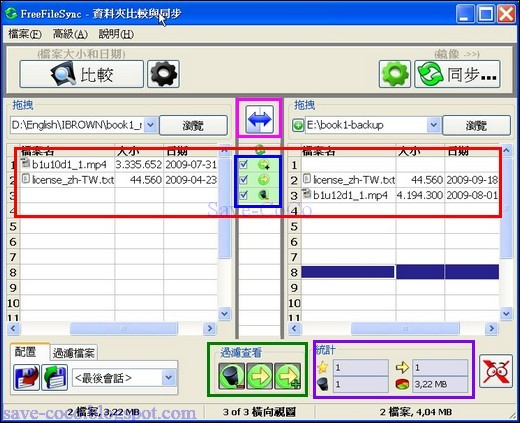Screen dimensions: 520x423
Task: Save configuration with floppy arrow icon
Action: pyautogui.click(x=27, y=377)
